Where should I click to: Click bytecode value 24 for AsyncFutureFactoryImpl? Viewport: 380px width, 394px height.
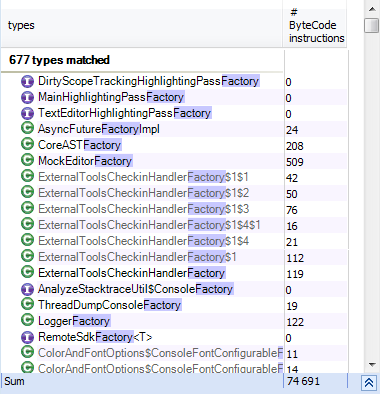(x=292, y=130)
